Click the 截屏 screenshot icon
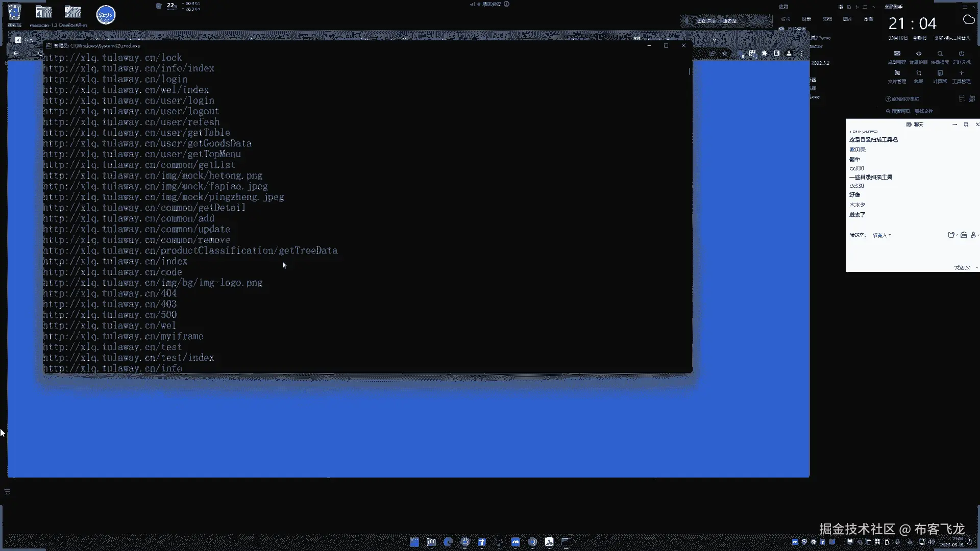This screenshot has width=980, height=551. click(918, 73)
